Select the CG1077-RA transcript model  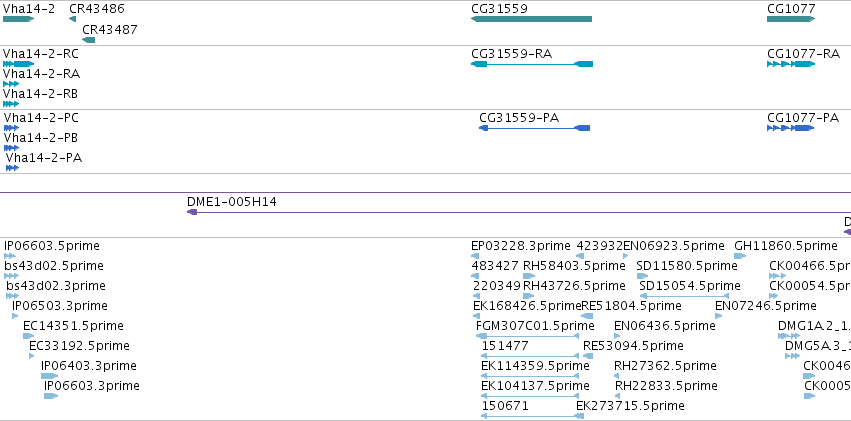791,64
